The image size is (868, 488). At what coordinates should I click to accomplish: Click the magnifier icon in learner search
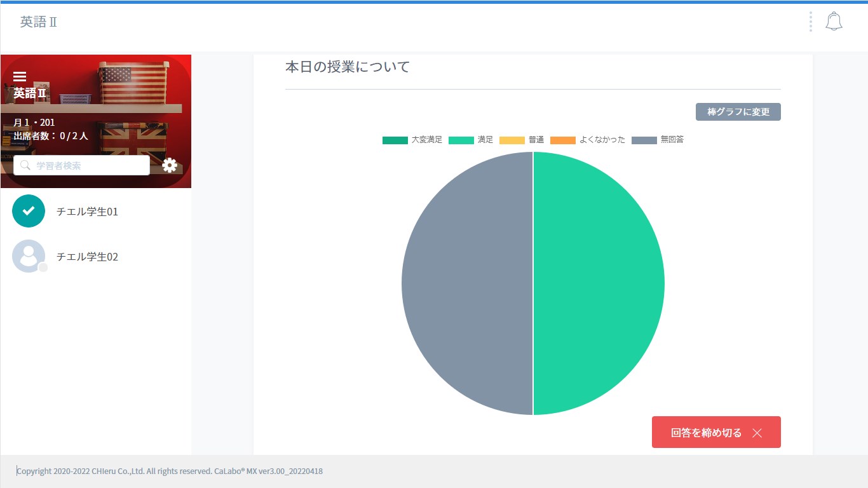25,165
